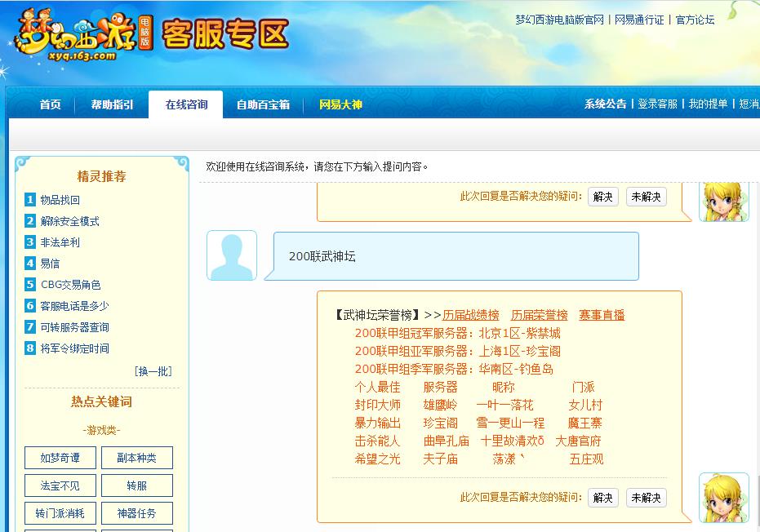Click number badge 5 beside CBG交易角色
This screenshot has width=760, height=532.
[x=30, y=285]
